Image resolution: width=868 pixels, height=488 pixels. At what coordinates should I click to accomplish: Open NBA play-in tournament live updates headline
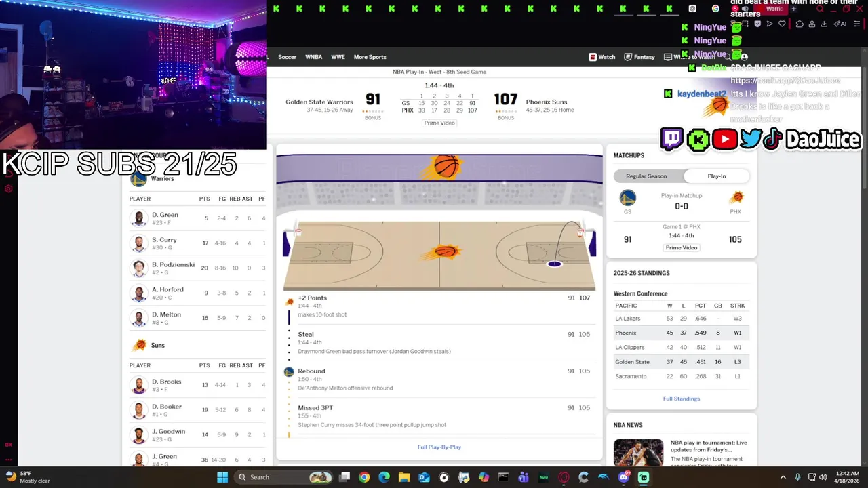click(709, 446)
